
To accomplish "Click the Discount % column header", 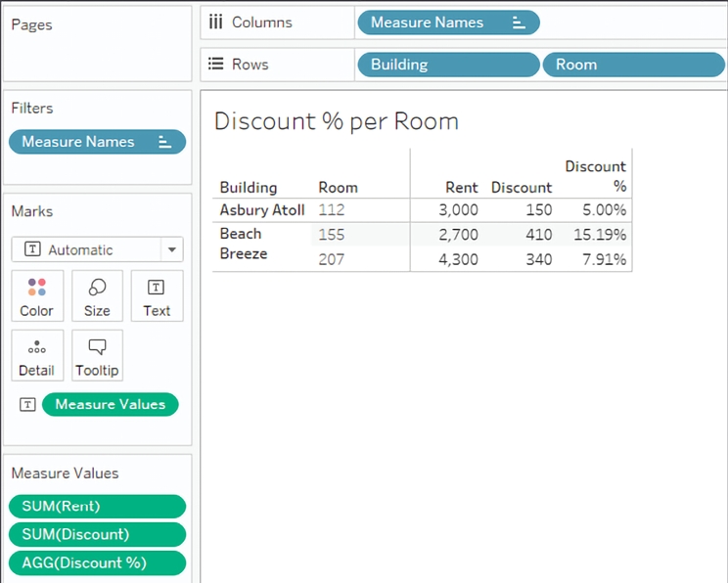I will [x=595, y=176].
